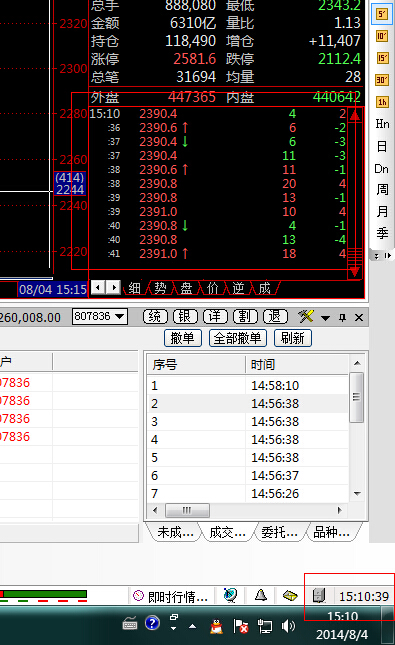Click the 刷新 refresh button
Image resolution: width=395 pixels, height=645 pixels.
tap(293, 338)
